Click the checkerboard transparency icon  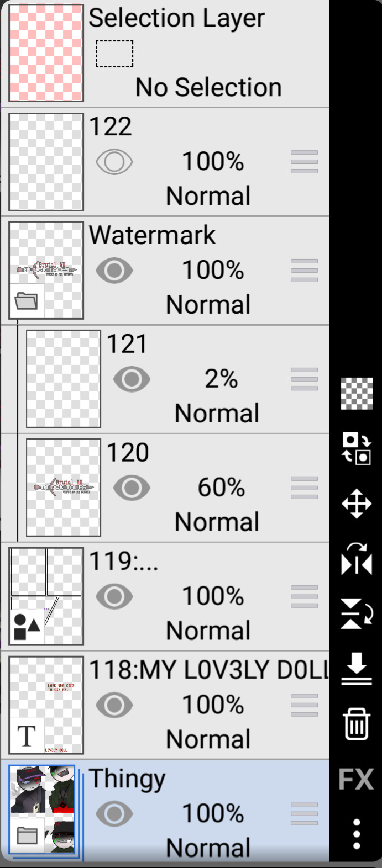point(356,394)
